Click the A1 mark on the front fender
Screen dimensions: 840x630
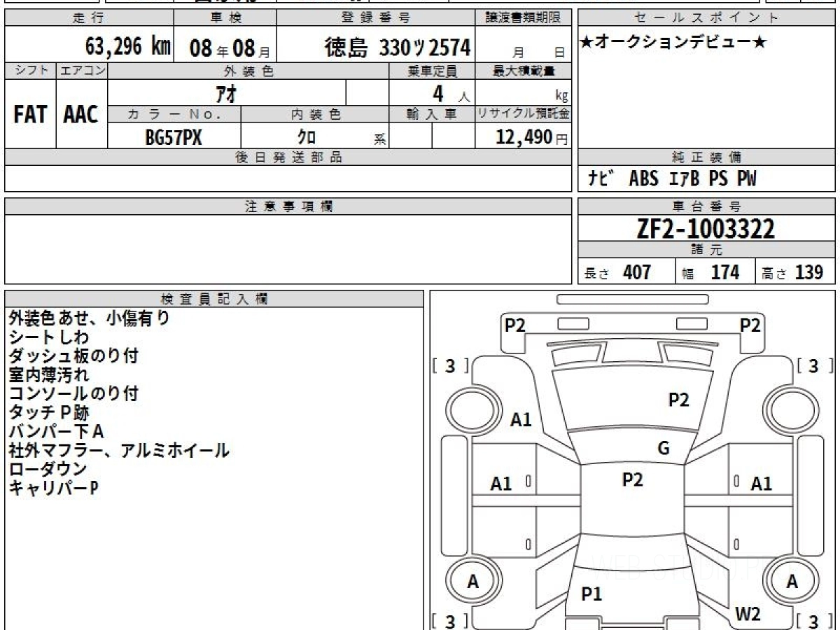[x=521, y=420]
